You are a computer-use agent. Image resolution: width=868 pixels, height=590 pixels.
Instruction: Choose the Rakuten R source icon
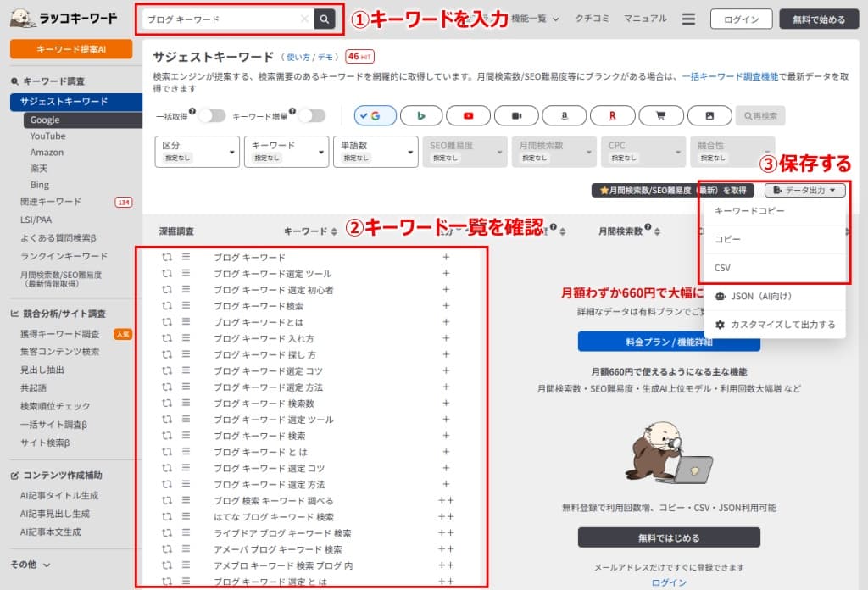coord(613,114)
